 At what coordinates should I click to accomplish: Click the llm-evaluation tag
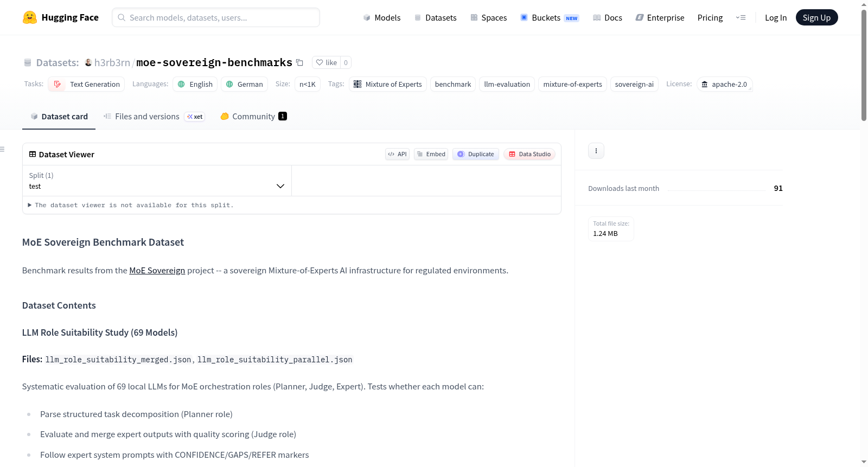click(x=507, y=84)
